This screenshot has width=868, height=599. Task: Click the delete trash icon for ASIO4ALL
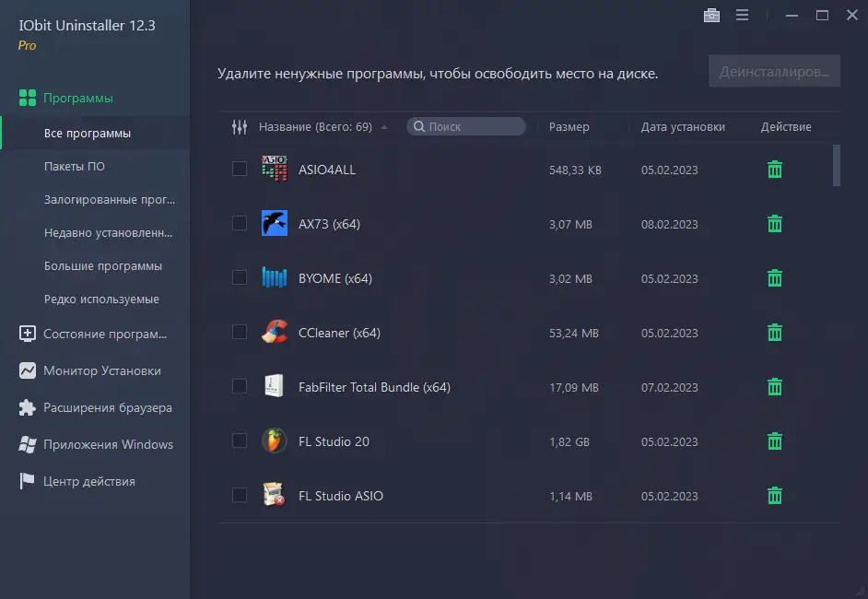point(774,169)
